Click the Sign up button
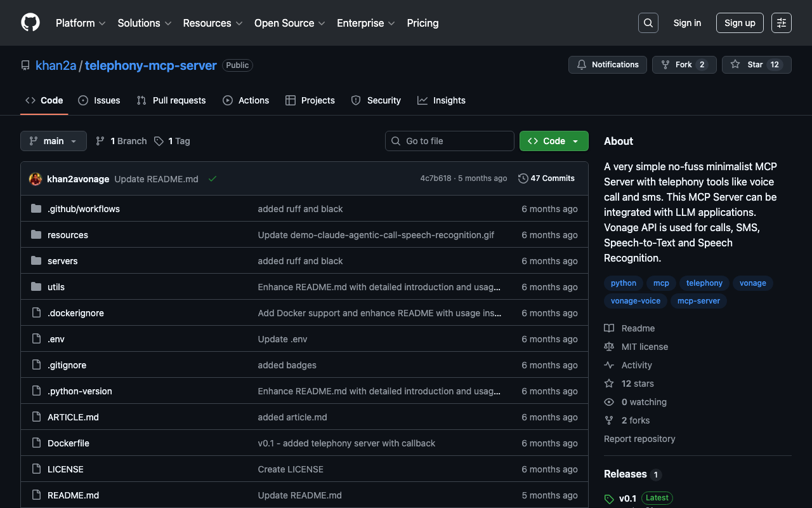The image size is (812, 508). [740, 23]
